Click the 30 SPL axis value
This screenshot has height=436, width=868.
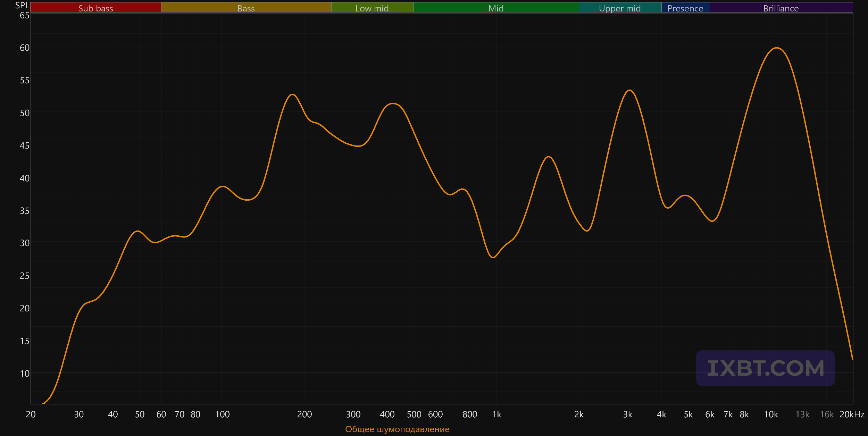point(25,243)
